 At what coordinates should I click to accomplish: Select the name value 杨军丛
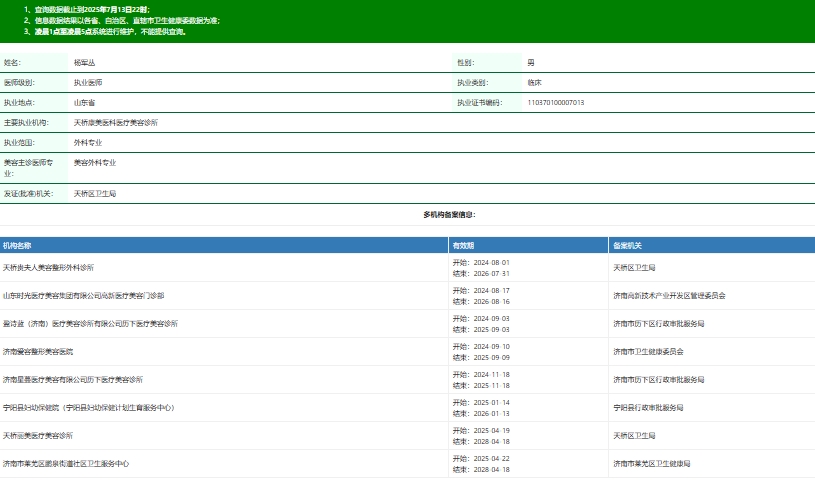tap(84, 63)
